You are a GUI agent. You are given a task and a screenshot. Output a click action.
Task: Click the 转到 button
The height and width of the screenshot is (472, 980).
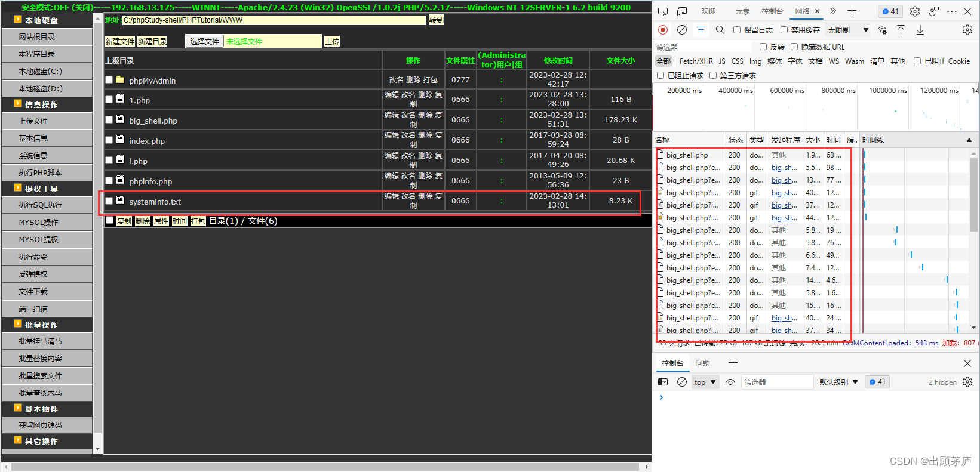pyautogui.click(x=437, y=20)
